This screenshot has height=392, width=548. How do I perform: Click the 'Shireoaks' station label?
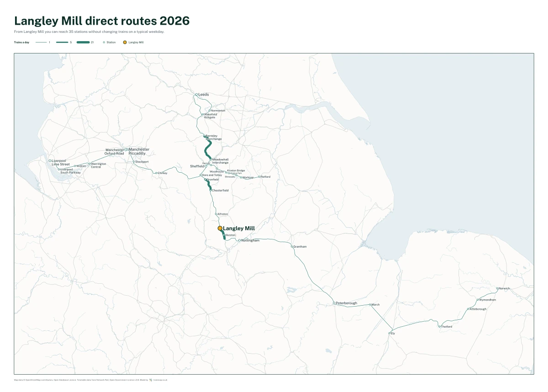(x=230, y=177)
